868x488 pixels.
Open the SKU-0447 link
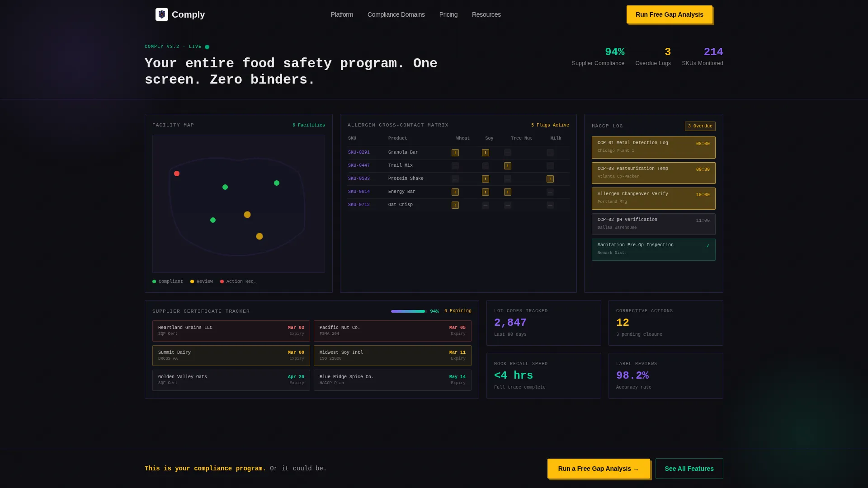[359, 166]
